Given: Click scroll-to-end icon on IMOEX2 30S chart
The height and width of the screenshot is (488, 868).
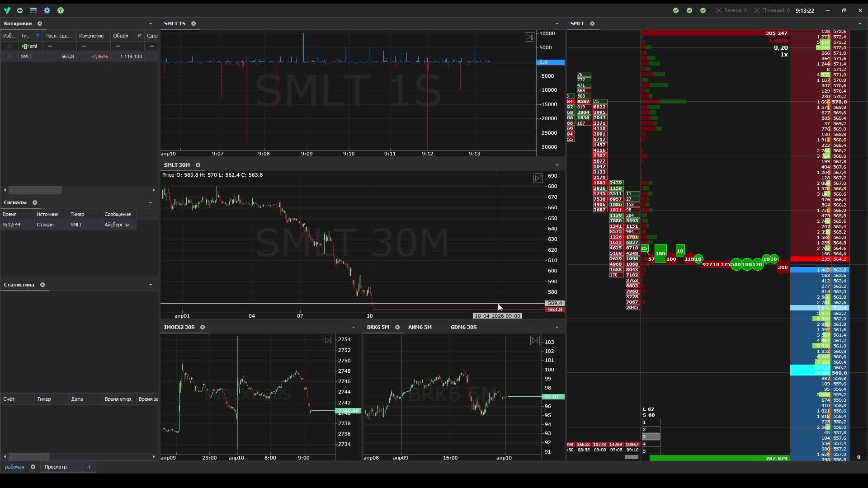Looking at the screenshot, I should [x=329, y=340].
